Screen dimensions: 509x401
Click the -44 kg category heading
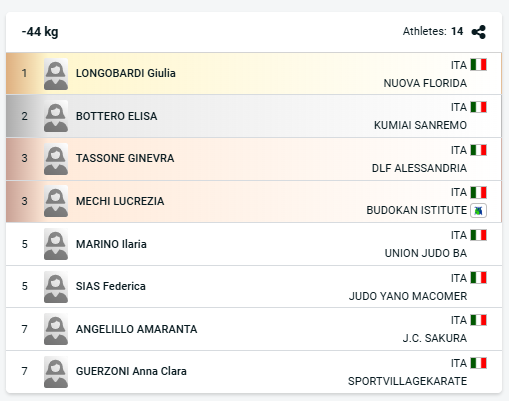40,32
